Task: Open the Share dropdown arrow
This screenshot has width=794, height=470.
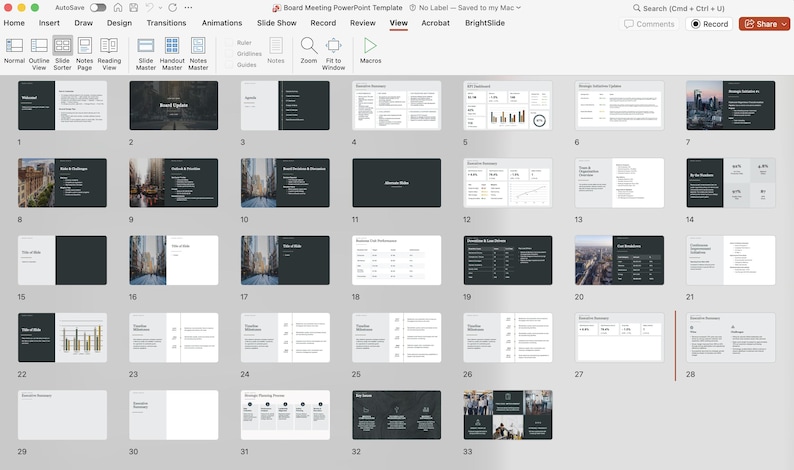Action: tap(784, 24)
